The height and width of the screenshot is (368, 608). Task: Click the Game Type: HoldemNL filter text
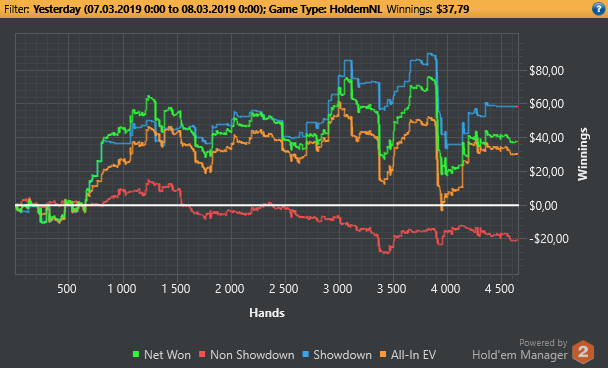click(x=325, y=9)
